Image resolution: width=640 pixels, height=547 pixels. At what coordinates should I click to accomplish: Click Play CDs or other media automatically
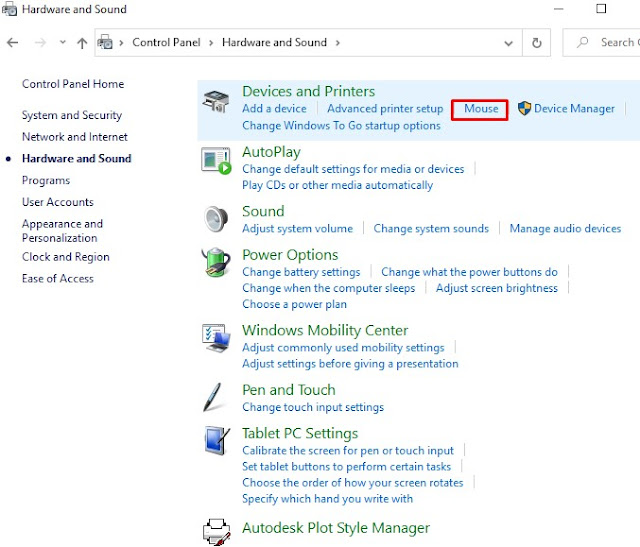coord(338,185)
